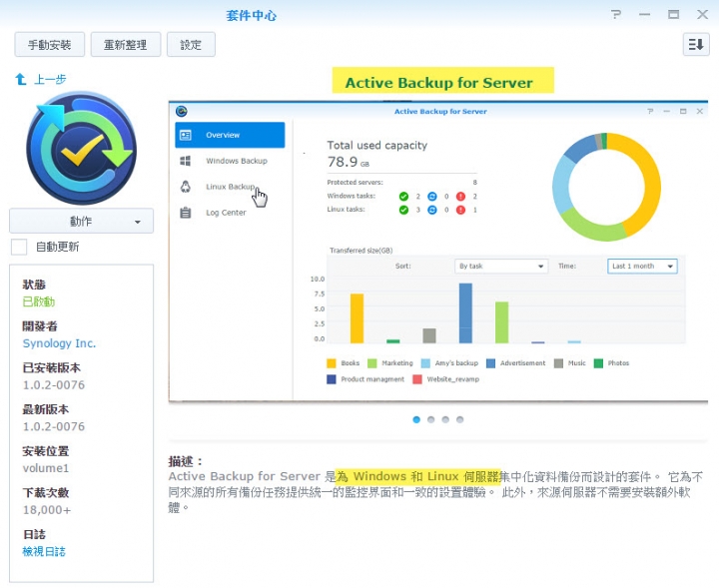This screenshot has height=588, width=719.
Task: Open the Synology Inc. developer link
Action: click(x=59, y=343)
